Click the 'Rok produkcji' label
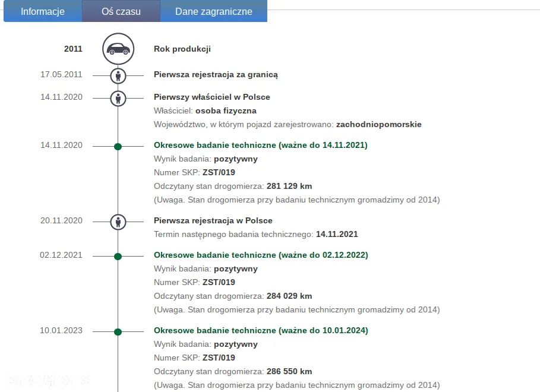This screenshot has height=392, width=540. 182,49
